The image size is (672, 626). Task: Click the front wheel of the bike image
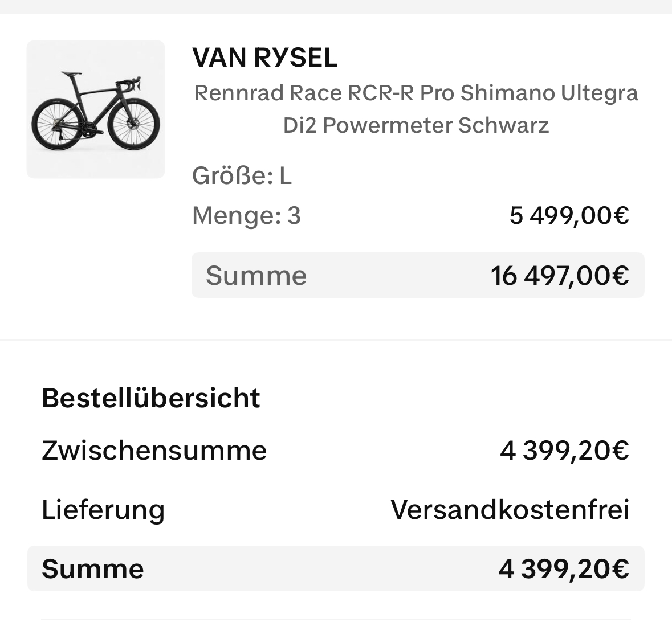coord(133,124)
